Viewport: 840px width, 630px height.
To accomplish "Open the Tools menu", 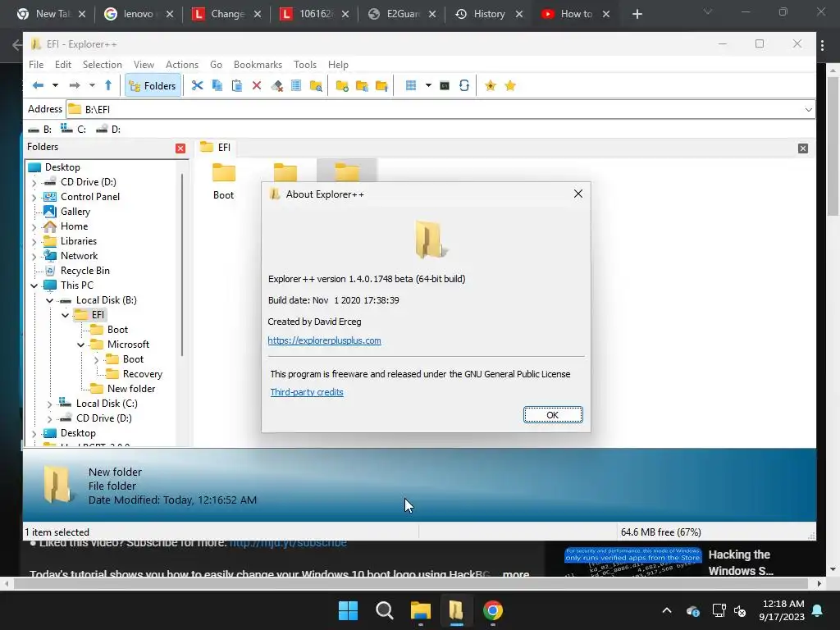I will click(305, 64).
